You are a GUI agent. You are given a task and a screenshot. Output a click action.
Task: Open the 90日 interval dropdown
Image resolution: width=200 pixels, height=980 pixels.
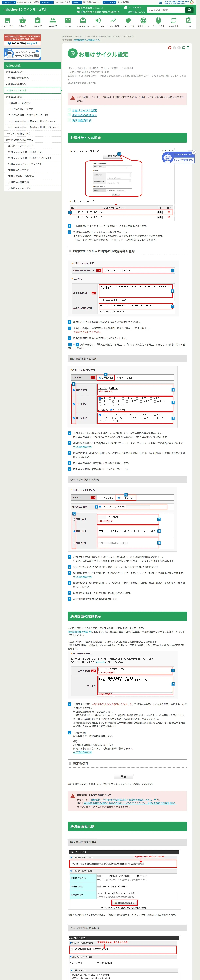(114, 388)
